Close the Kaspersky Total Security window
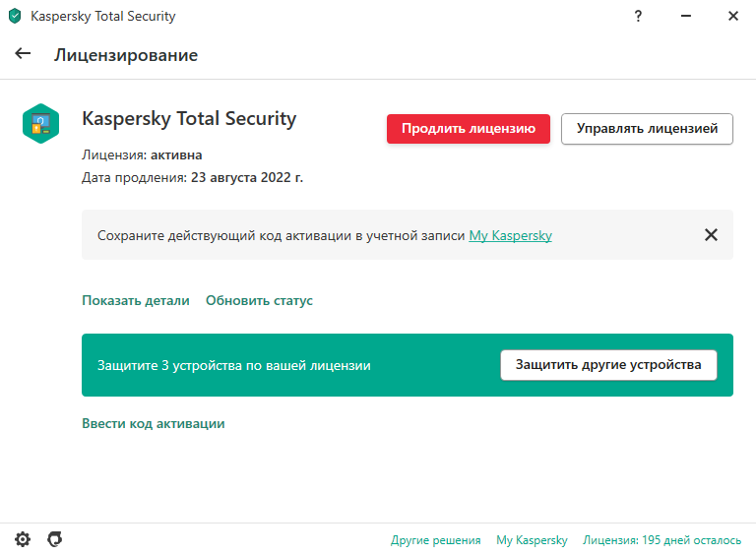This screenshot has width=756, height=555. 732,16
